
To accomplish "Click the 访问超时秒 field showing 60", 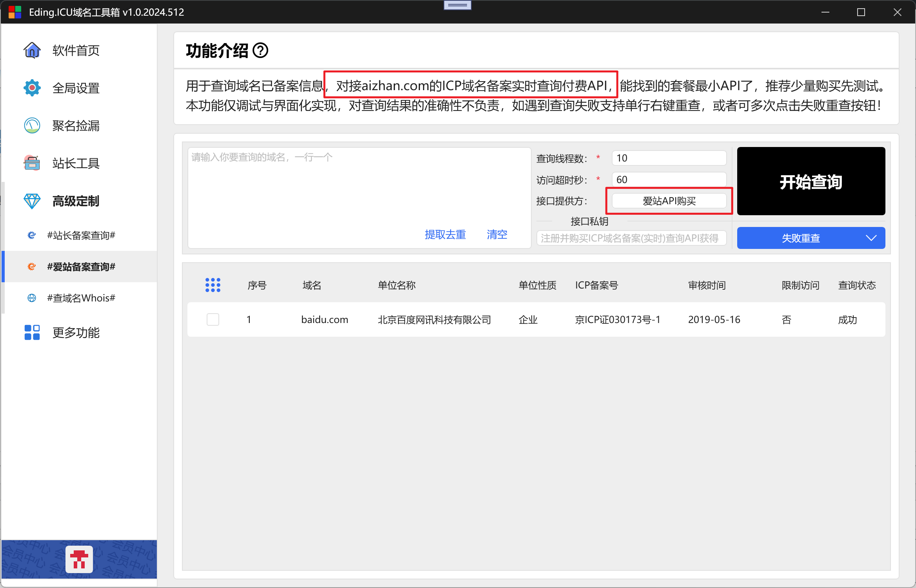I will click(x=669, y=180).
